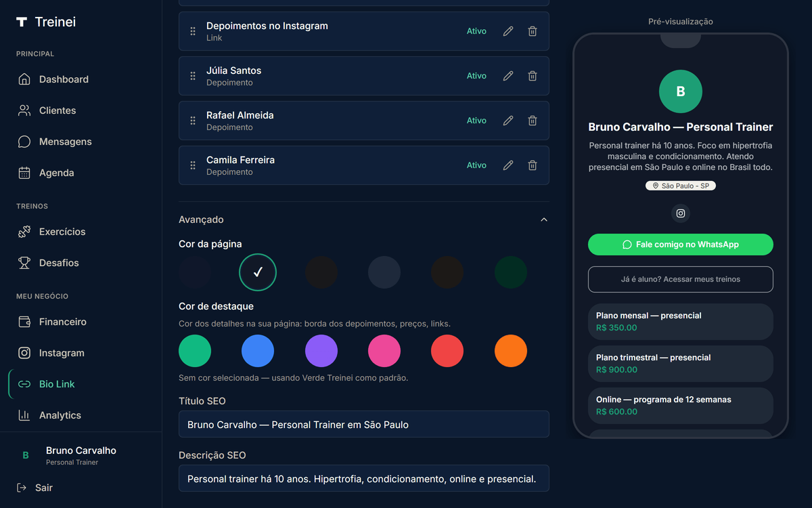
Task: Select Plano trimestral — presencial card
Action: (x=681, y=363)
